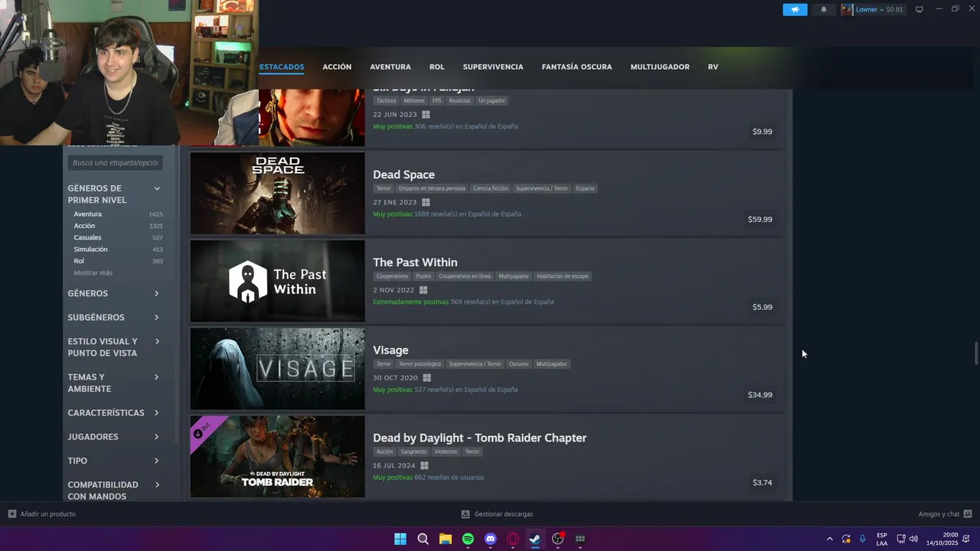
Task: Open Spotify from taskbar
Action: click(468, 539)
